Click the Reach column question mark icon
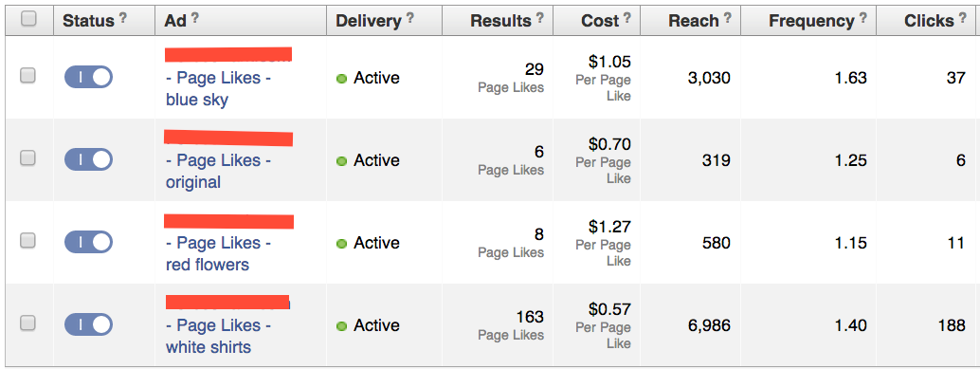This screenshot has height=369, width=980. (x=728, y=18)
